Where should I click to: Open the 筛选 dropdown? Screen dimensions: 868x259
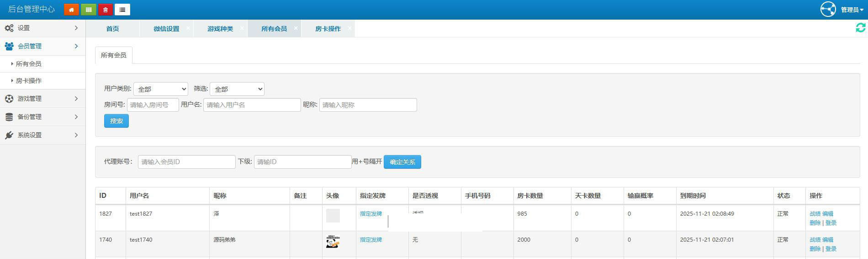[x=237, y=89]
